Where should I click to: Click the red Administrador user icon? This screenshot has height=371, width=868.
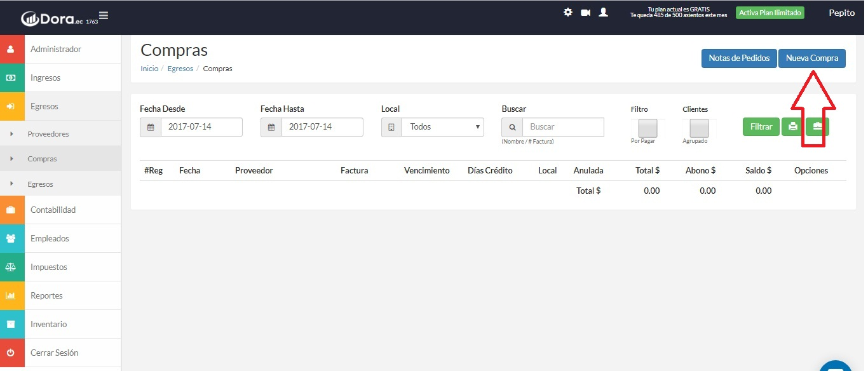pyautogui.click(x=11, y=49)
